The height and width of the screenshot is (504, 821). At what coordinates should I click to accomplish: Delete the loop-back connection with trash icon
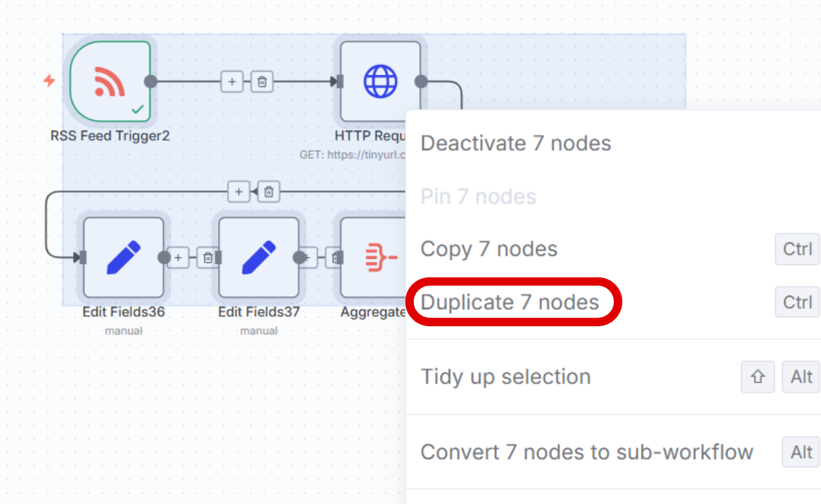coord(269,192)
